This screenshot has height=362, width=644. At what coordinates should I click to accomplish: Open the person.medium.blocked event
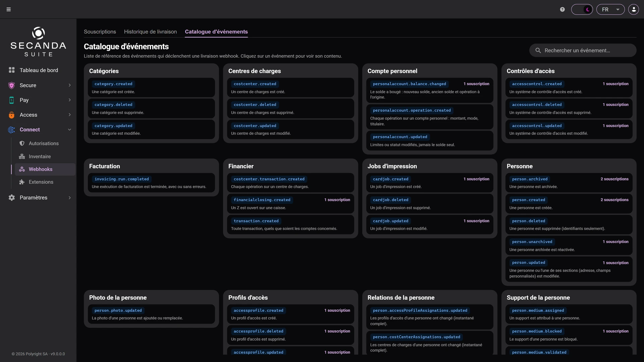tap(569, 335)
